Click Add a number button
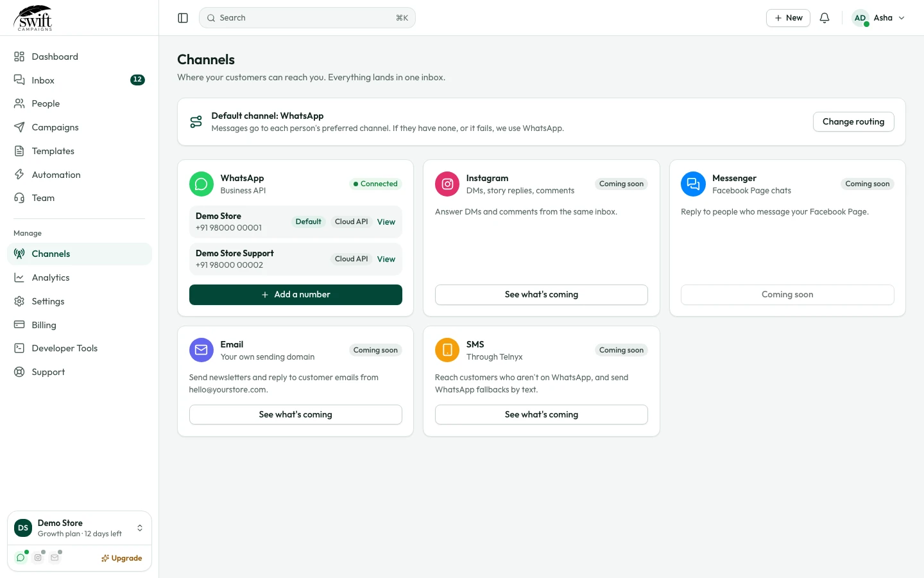The height and width of the screenshot is (578, 924). pos(296,295)
